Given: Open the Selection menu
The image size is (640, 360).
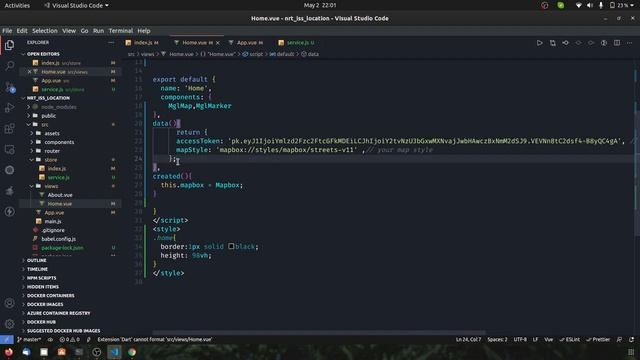Looking at the screenshot, I should 45,31.
